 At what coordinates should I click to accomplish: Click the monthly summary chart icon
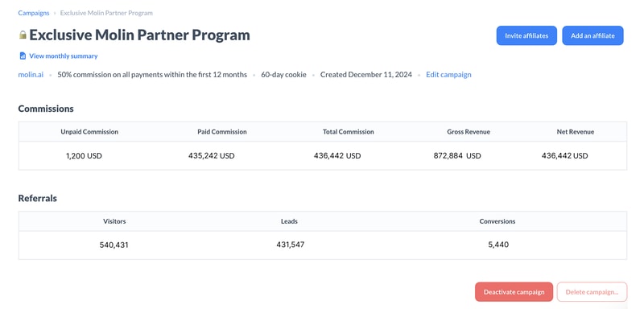coord(23,56)
